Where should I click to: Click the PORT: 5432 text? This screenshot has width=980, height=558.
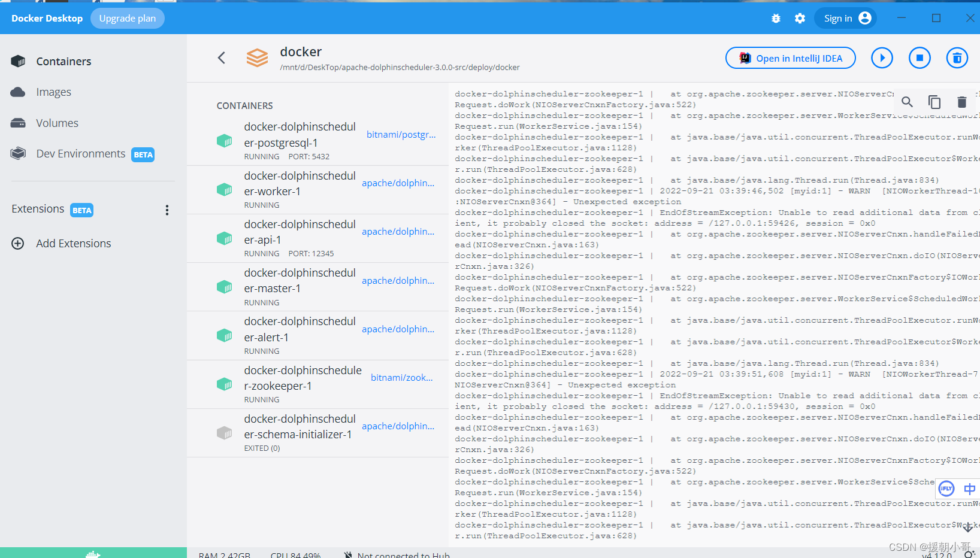[x=309, y=156]
